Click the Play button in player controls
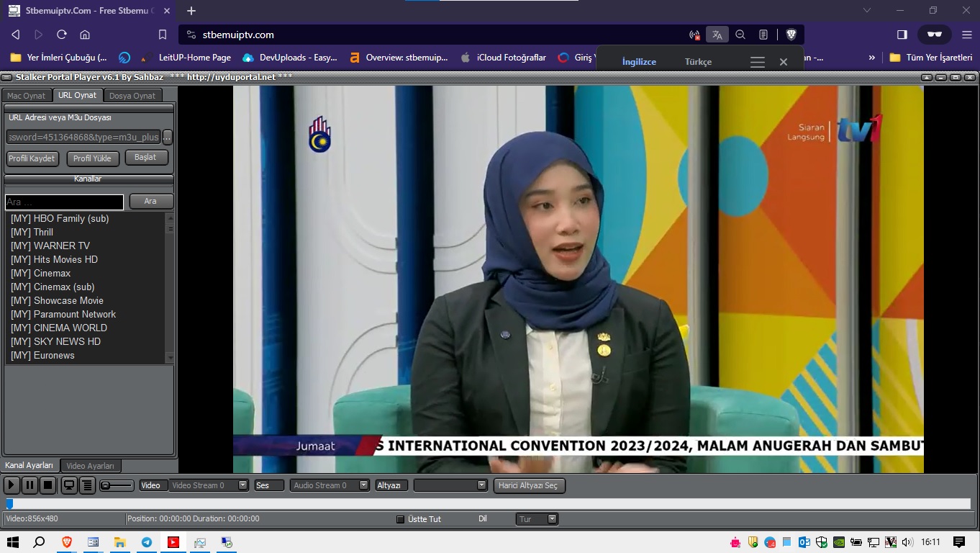The image size is (980, 553). coord(12,485)
